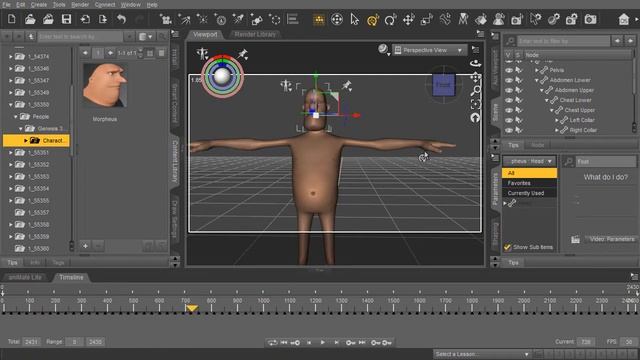Screen dimensions: 640x360
Task: Click the timeline Play button
Action: coord(322,342)
